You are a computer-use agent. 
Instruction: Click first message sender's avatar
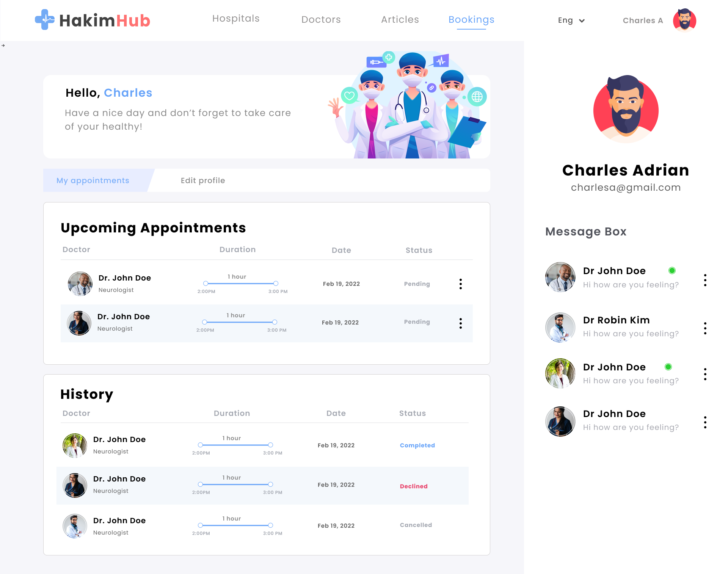[560, 277]
